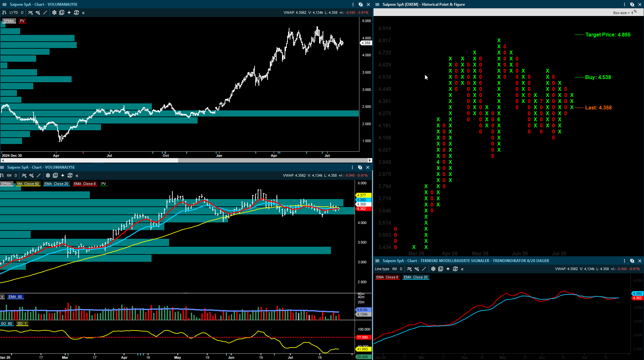Add comparison icon in trend indicator chart toolbar
Screen dimensions: 644x360
417,269
